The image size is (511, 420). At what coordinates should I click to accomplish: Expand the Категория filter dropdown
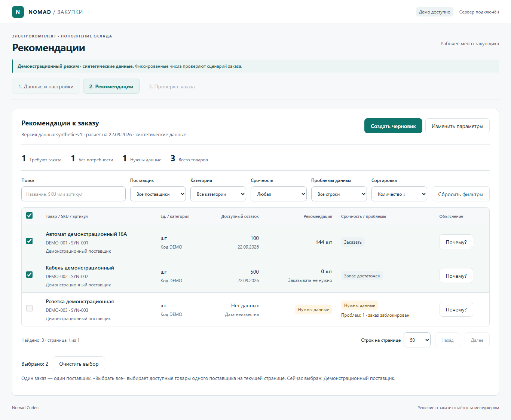point(218,194)
